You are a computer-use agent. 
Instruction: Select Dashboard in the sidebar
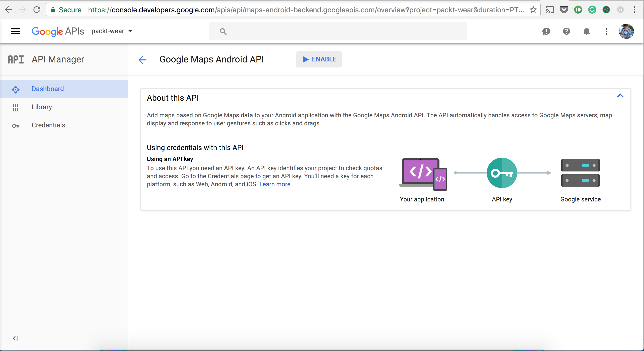click(64, 89)
